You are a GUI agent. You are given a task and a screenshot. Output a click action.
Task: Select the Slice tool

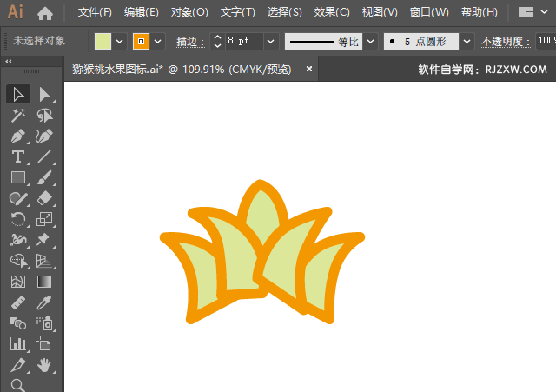pyautogui.click(x=18, y=365)
